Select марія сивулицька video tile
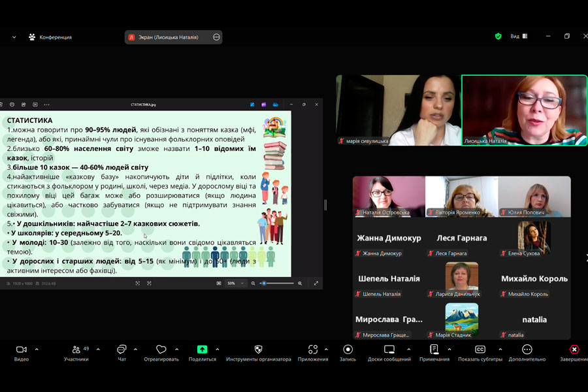Viewport: 588px width, 392px height. coord(399,110)
